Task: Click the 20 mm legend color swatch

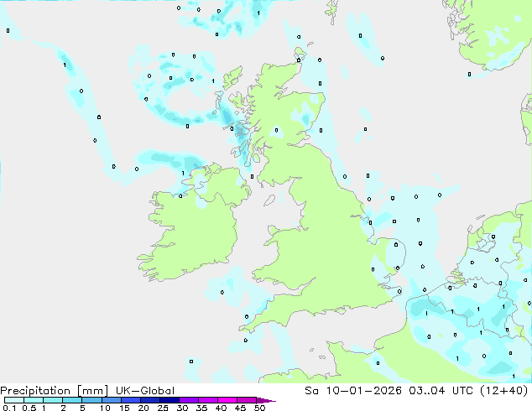Action: tap(149, 400)
